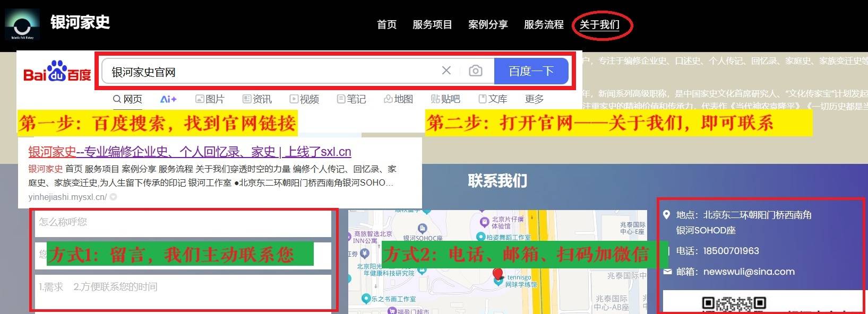Open the 首页 navigation item

tap(386, 24)
